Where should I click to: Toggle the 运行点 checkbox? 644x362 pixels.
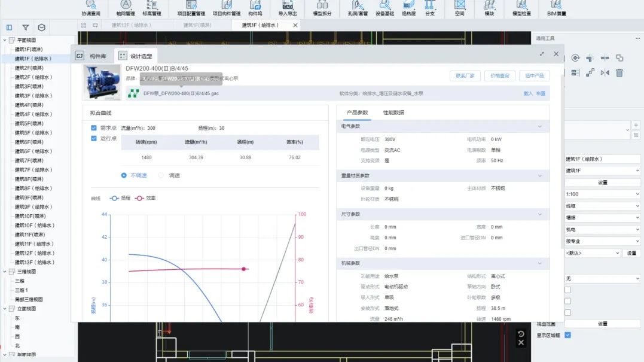click(94, 138)
